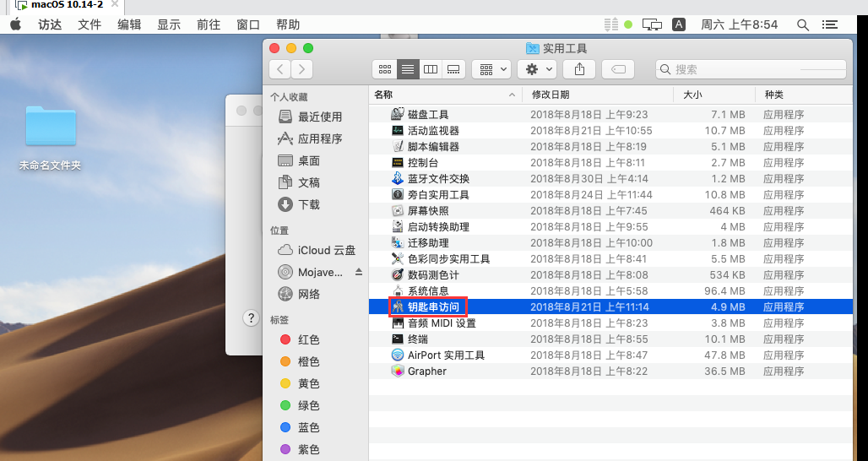Switch Finder to icon view
Viewport: 868px width, 461px height.
(385, 69)
